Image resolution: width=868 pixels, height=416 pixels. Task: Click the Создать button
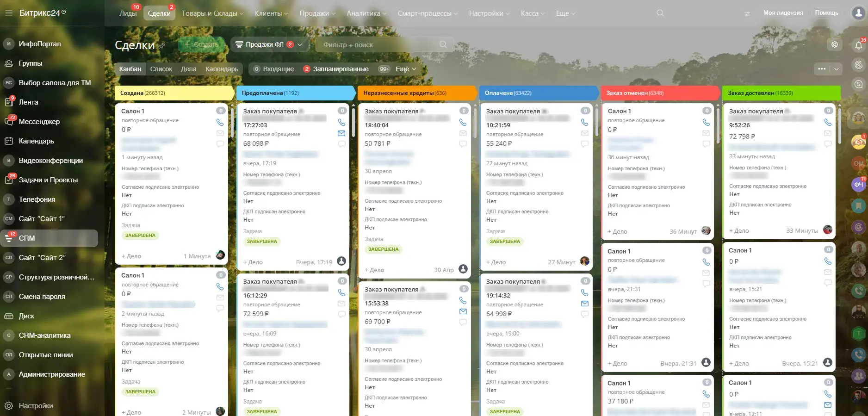point(202,44)
